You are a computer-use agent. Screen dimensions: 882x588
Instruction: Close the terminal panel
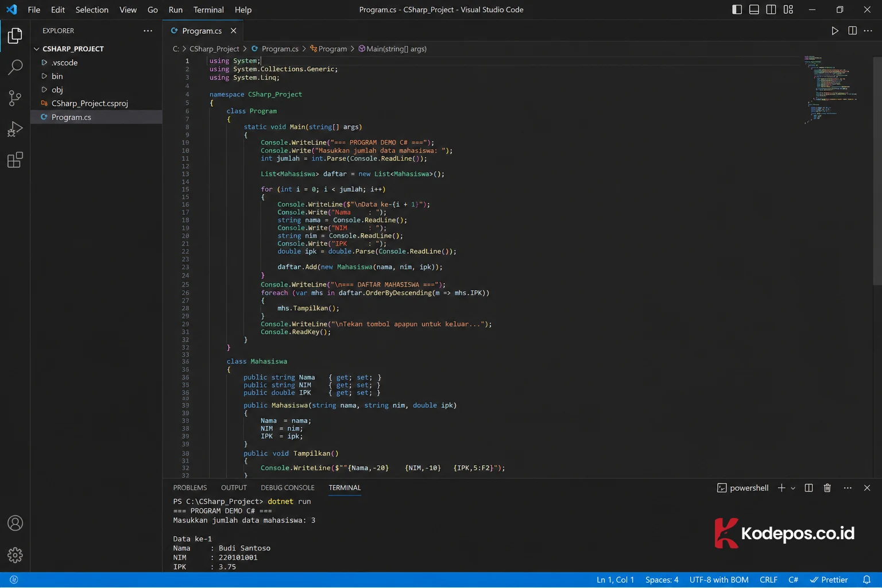point(867,488)
